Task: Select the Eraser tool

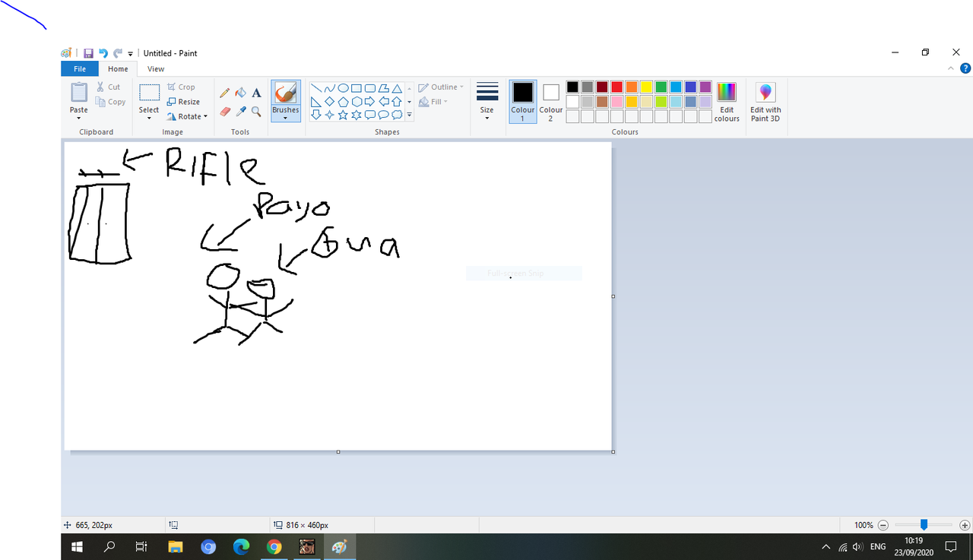Action: (225, 111)
